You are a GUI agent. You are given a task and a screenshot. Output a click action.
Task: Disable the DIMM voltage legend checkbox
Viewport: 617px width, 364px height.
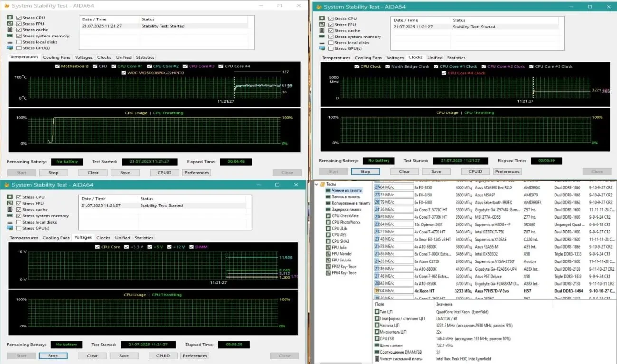coord(191,247)
